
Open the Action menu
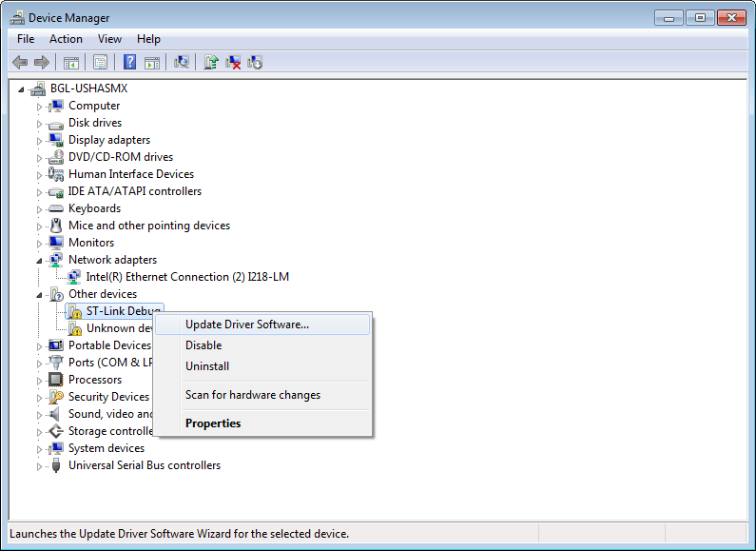[66, 39]
